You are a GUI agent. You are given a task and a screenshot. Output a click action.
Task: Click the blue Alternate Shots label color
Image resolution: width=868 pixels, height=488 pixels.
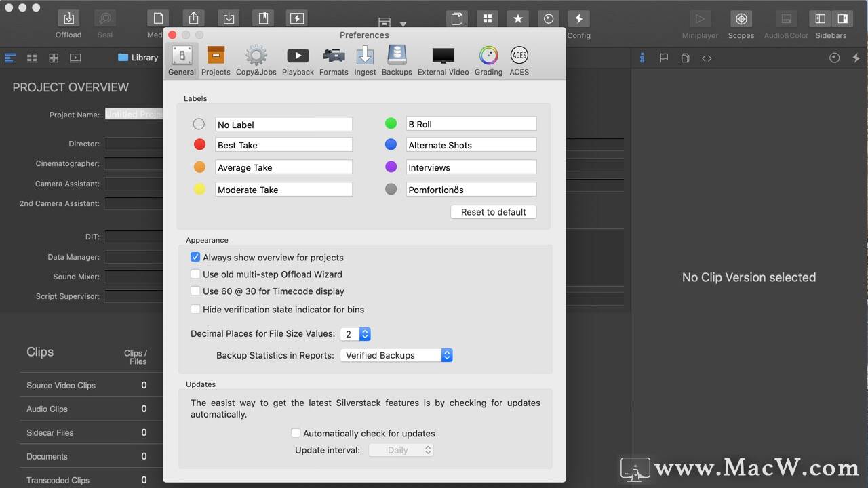click(391, 144)
